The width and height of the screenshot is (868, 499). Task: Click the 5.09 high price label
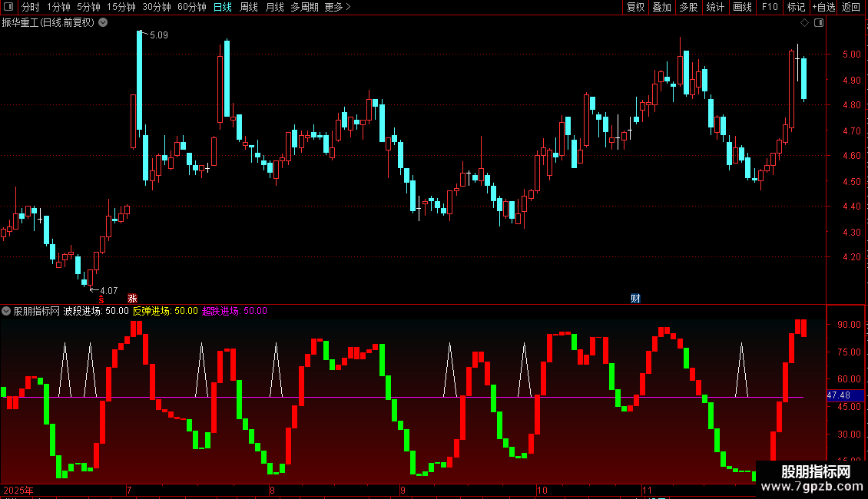[159, 35]
